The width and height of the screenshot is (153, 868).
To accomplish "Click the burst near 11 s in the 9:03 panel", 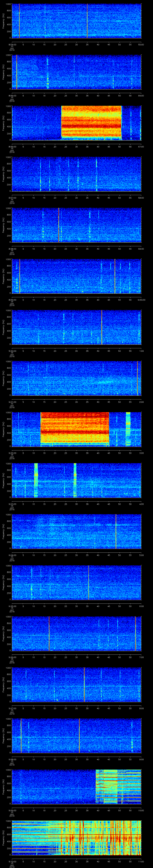I will (36, 480).
